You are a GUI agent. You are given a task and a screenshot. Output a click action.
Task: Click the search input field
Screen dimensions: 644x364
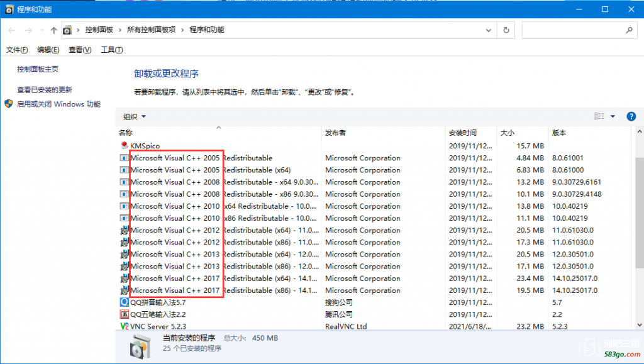pyautogui.click(x=574, y=30)
